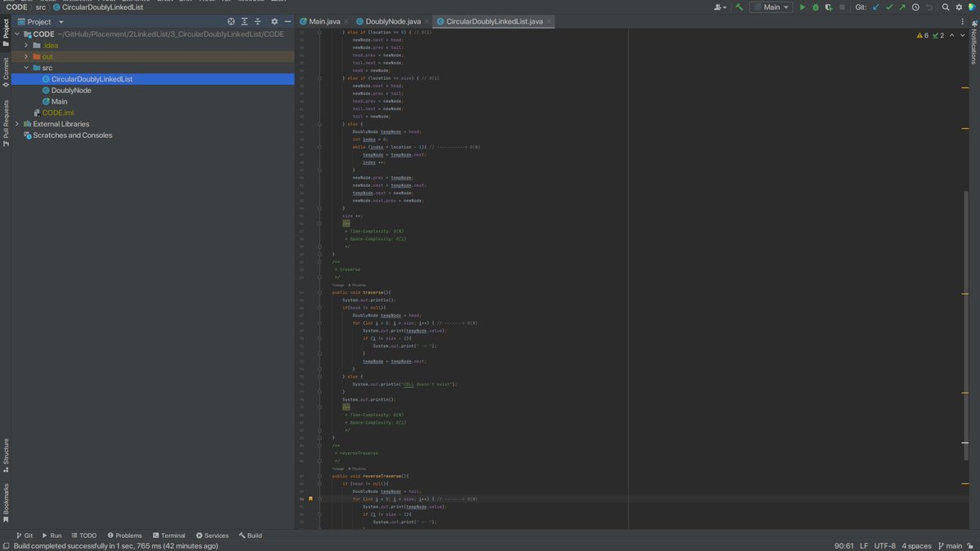Select Scratches and Consoles in Project tree
980x551 pixels.
pos(73,136)
